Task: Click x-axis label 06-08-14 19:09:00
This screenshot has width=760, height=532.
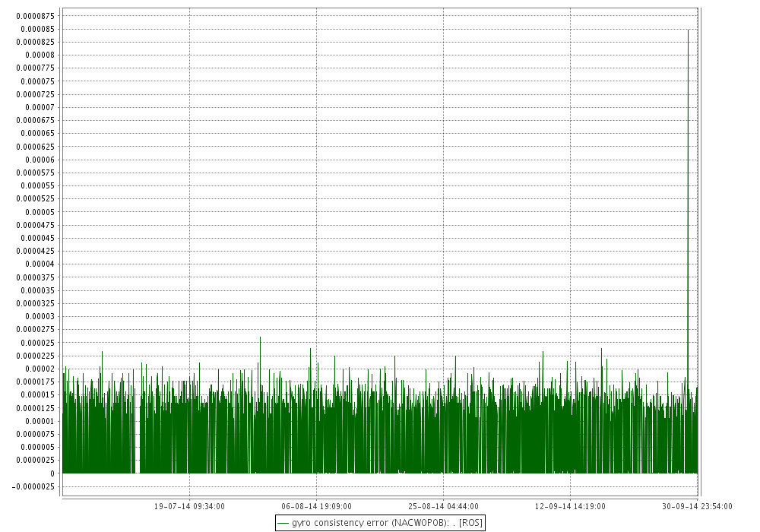Action: click(x=316, y=506)
